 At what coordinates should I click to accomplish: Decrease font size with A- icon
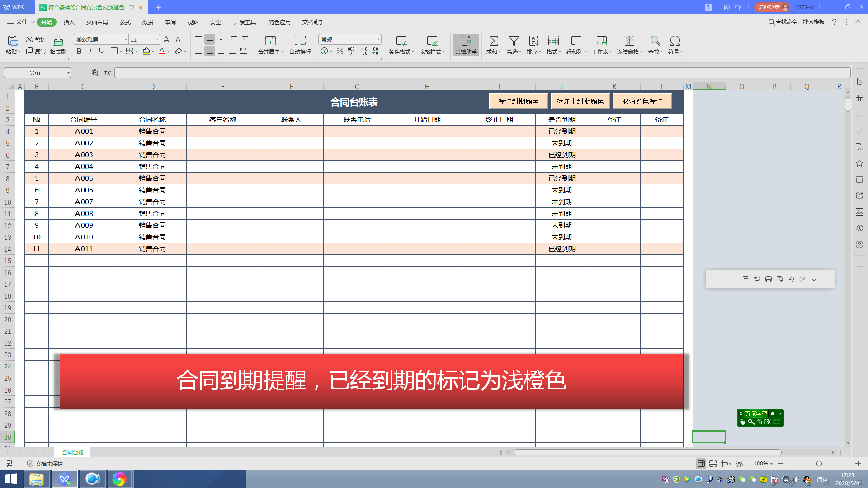pyautogui.click(x=179, y=39)
